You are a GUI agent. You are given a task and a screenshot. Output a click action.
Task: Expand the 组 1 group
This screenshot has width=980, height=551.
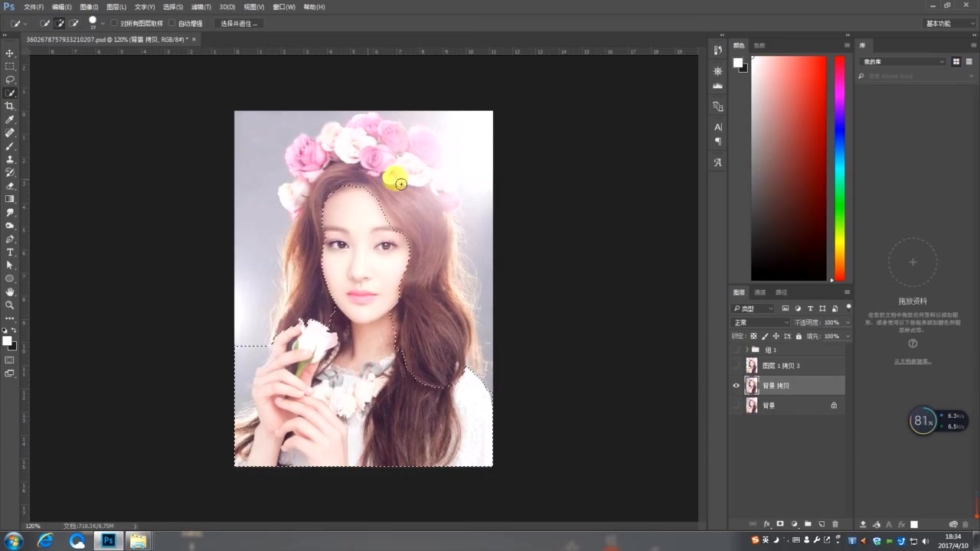747,350
